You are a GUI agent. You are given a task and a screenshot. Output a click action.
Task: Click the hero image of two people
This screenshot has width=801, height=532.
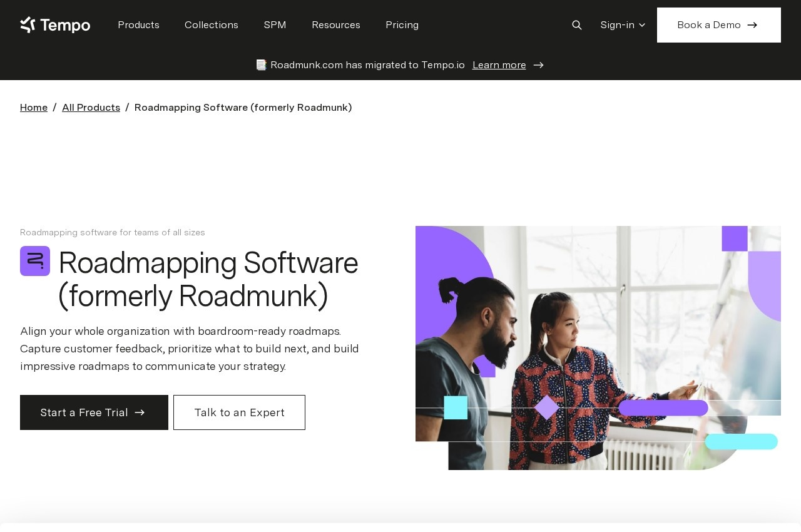click(x=598, y=348)
